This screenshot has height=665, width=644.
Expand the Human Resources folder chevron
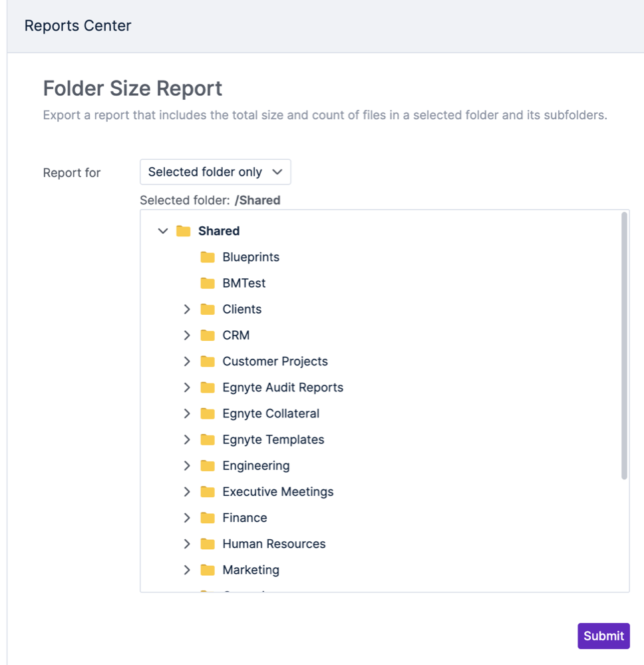187,544
